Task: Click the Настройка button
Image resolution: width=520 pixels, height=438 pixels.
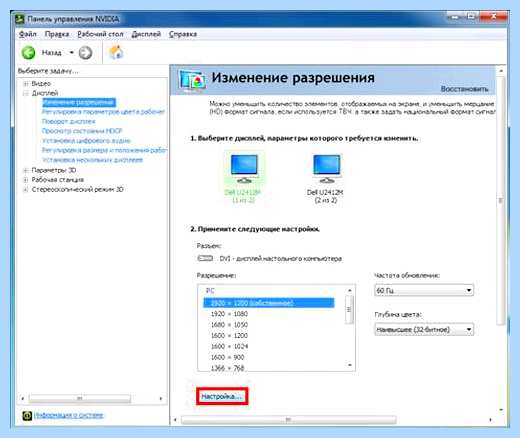Action: (222, 396)
